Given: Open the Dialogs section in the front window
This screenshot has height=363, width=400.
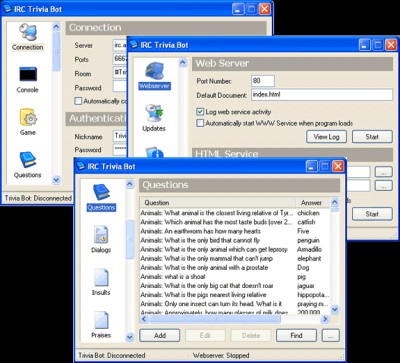Looking at the screenshot, I should (101, 240).
